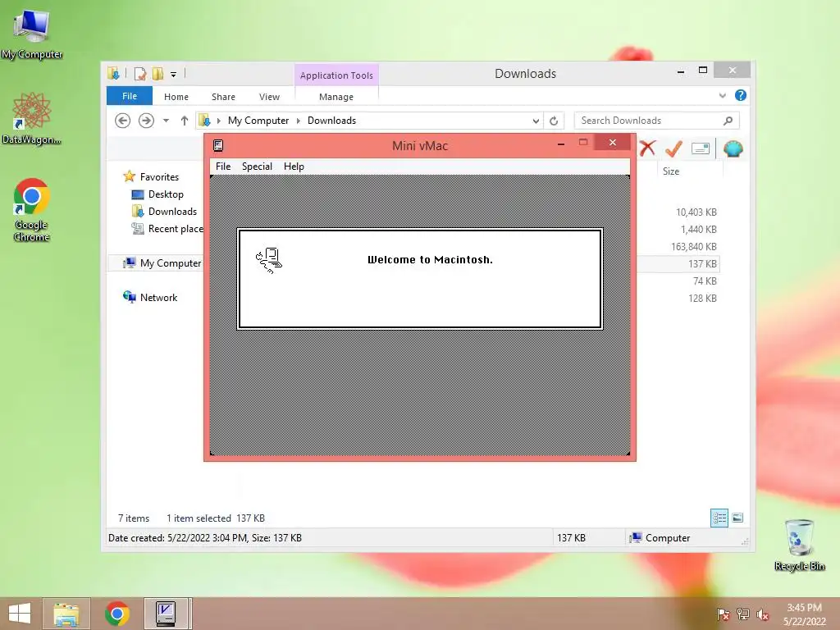Go up one folder level
This screenshot has height=630, width=840.
pyautogui.click(x=185, y=121)
